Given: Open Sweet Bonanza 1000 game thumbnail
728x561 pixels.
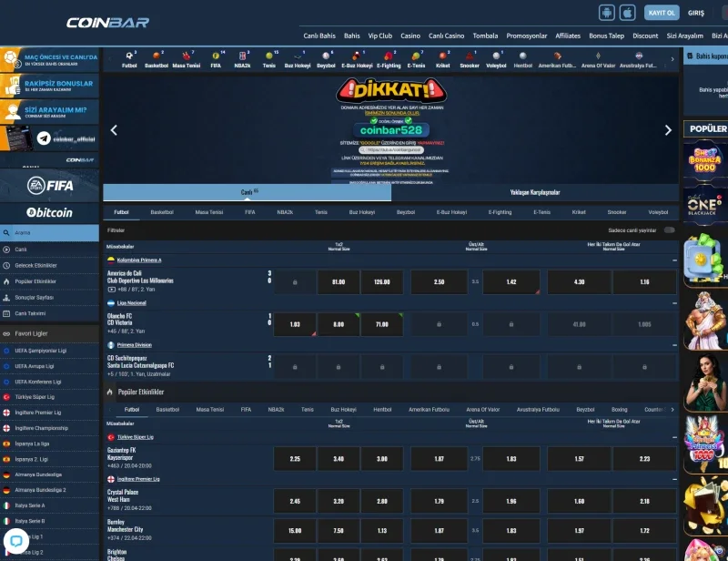Looking at the screenshot, I should pos(704,160).
